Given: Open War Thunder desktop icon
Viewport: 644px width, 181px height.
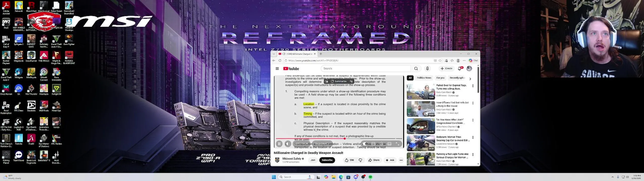Looking at the screenshot, I should [x=31, y=90].
